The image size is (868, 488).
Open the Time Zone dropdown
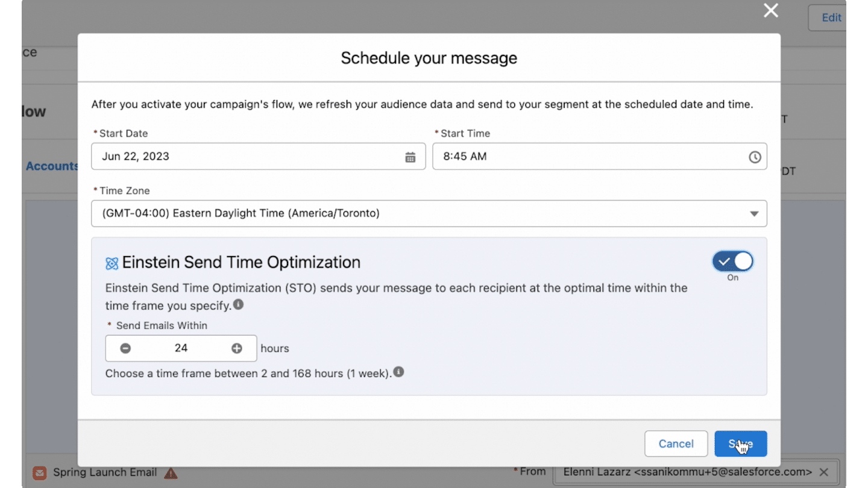click(x=429, y=213)
